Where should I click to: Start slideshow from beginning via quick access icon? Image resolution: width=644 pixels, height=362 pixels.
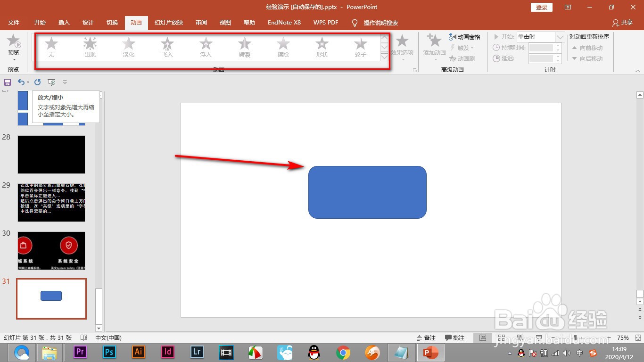(51, 82)
